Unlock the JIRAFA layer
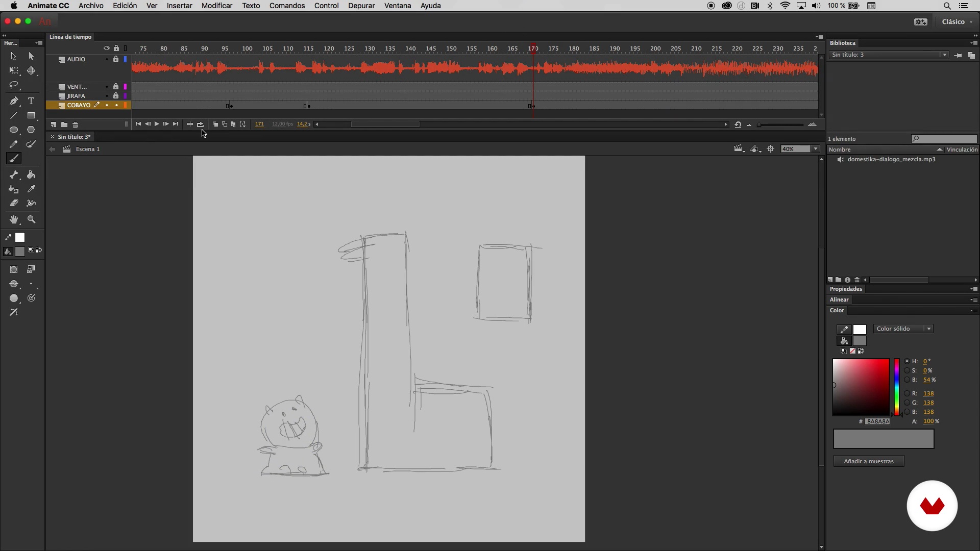The height and width of the screenshot is (551, 980). coord(116,96)
